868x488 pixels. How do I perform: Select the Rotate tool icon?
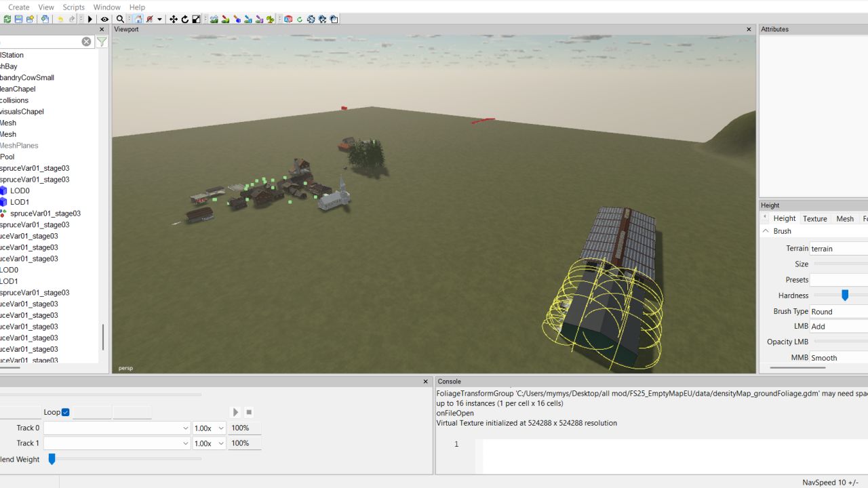pyautogui.click(x=184, y=20)
